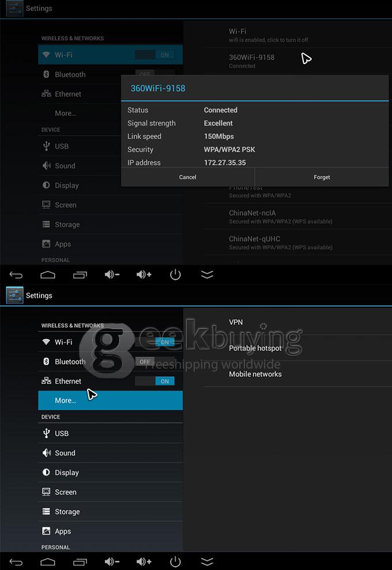Lower volume in top navigation bar
Image resolution: width=392 pixels, height=570 pixels.
(x=112, y=275)
